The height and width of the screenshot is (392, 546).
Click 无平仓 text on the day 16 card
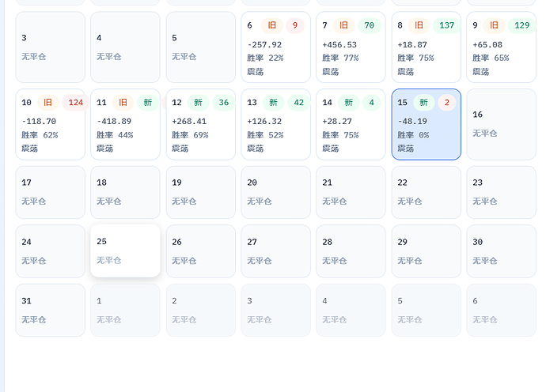(x=485, y=134)
